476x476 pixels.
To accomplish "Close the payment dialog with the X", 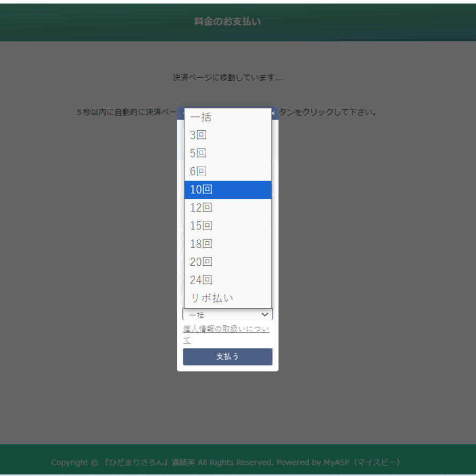I will 273,113.
